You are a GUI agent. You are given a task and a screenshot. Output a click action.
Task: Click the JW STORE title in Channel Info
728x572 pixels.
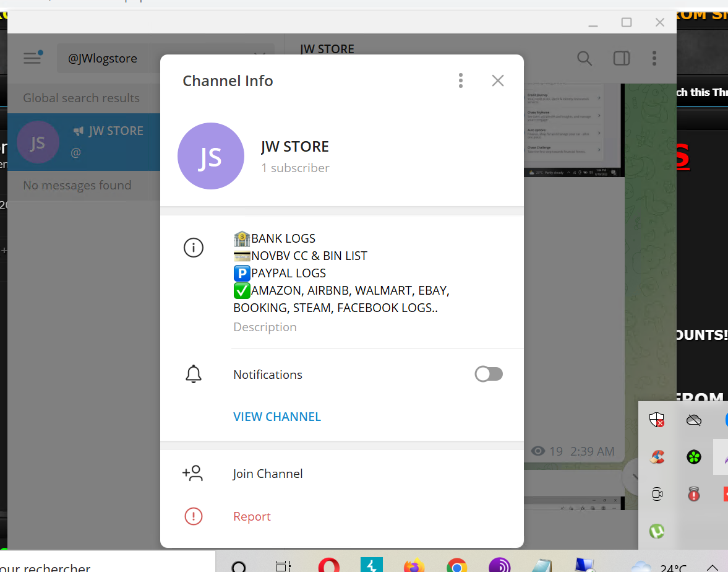point(295,146)
